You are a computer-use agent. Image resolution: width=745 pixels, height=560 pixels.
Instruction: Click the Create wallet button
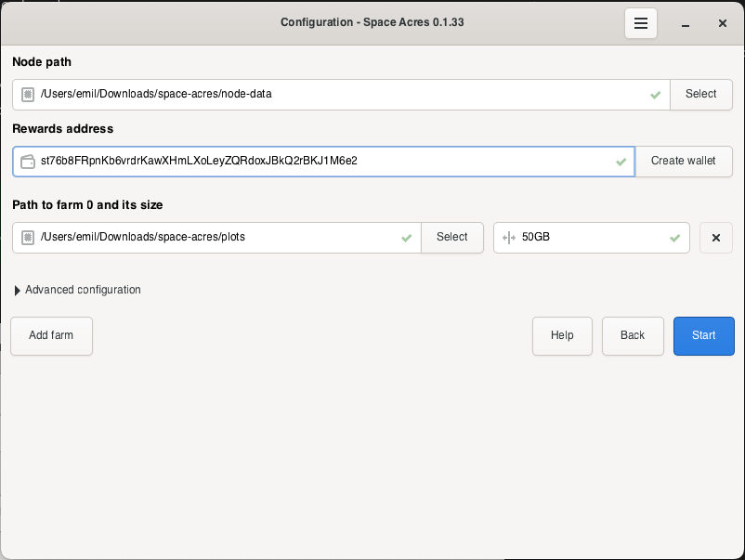click(x=683, y=161)
